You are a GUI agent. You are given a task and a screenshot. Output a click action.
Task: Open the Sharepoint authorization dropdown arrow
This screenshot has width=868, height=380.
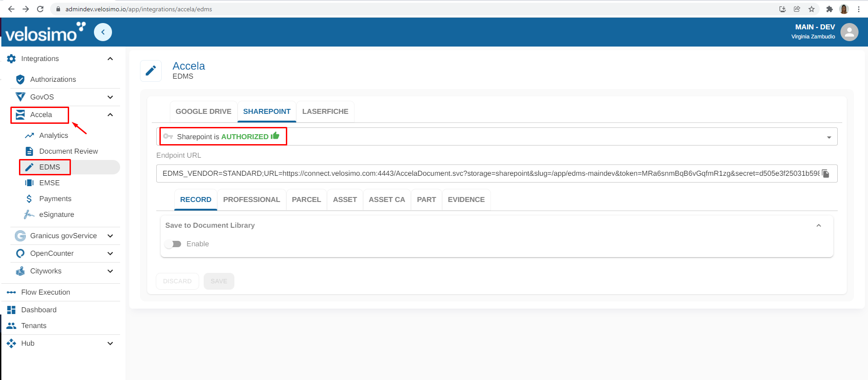[x=829, y=137]
